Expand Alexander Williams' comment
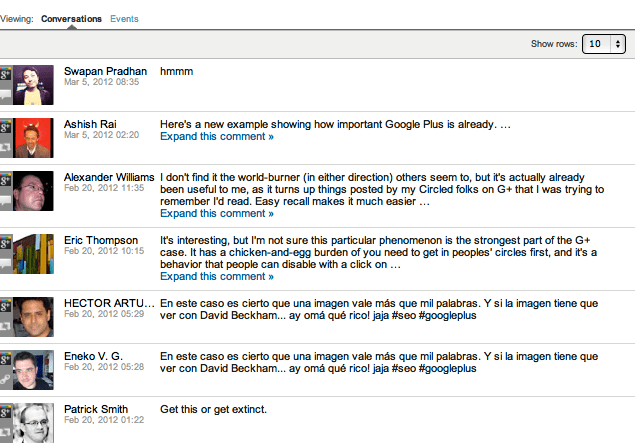The height and width of the screenshot is (444, 635). [x=216, y=213]
